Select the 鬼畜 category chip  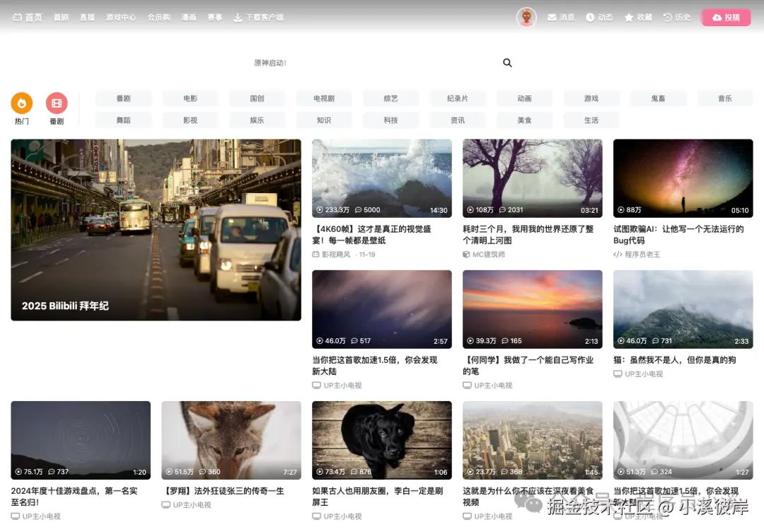[x=658, y=98]
